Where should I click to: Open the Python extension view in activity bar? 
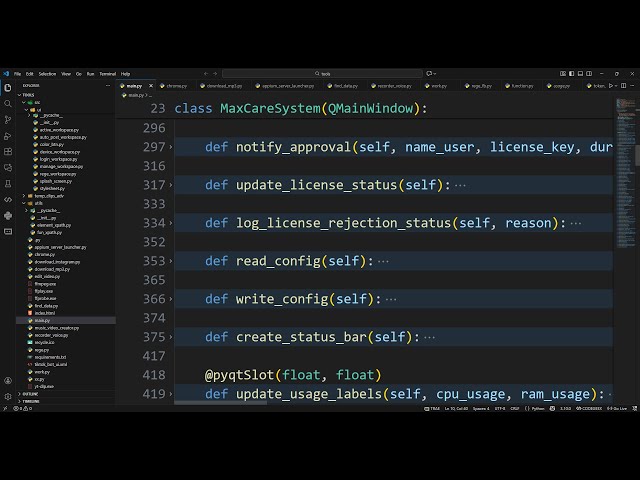(8, 216)
